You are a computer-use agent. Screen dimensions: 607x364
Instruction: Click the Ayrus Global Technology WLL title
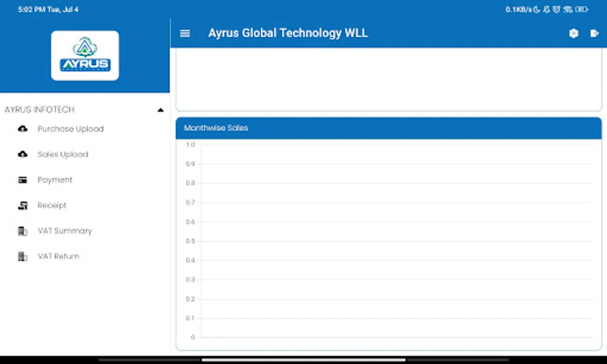[x=288, y=33]
